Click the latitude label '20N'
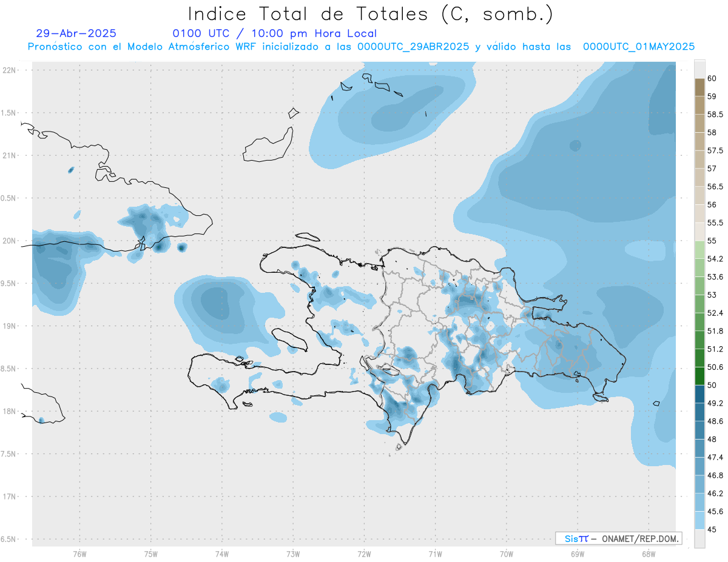The height and width of the screenshot is (562, 728). [x=9, y=241]
